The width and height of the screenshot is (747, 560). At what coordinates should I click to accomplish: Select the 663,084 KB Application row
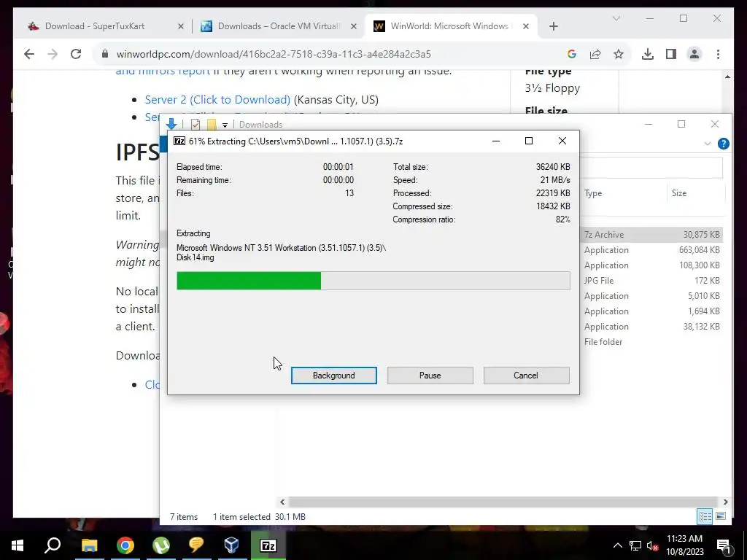[651, 250]
